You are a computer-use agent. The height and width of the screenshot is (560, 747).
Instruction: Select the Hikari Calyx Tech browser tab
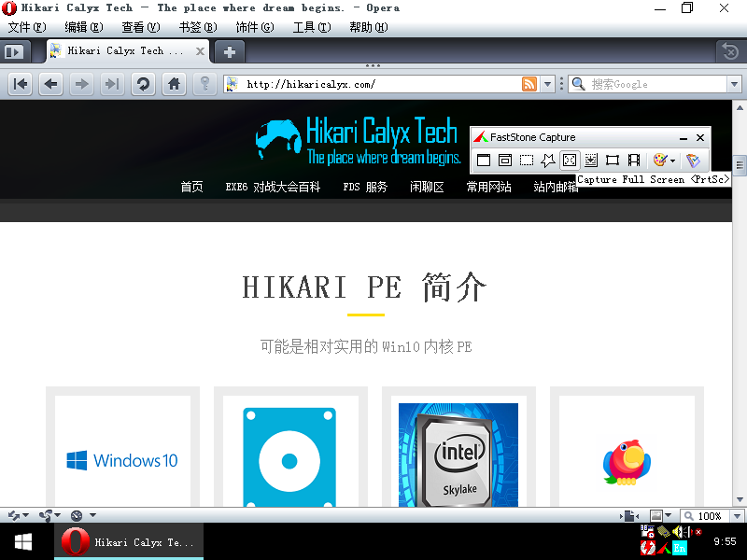tap(128, 51)
